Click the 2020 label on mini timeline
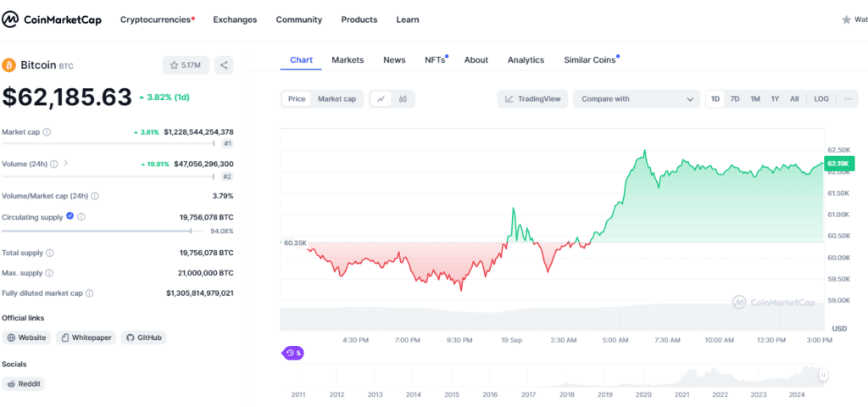The width and height of the screenshot is (868, 407). [643, 395]
